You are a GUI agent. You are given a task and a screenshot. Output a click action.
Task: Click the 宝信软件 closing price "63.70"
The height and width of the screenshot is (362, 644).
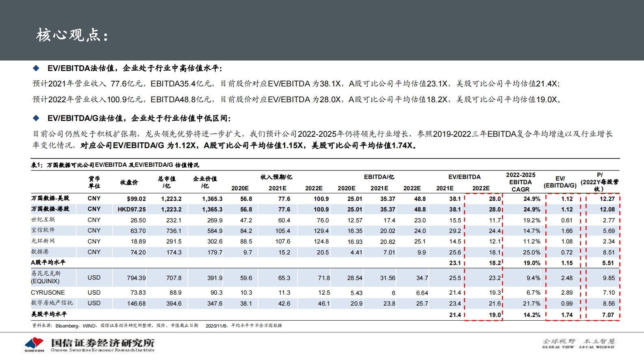point(138,231)
